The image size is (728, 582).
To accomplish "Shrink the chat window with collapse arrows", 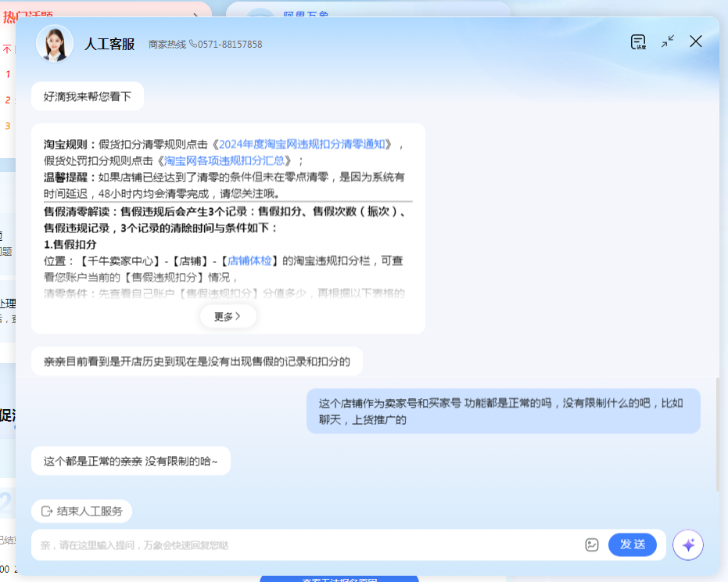I will click(668, 41).
